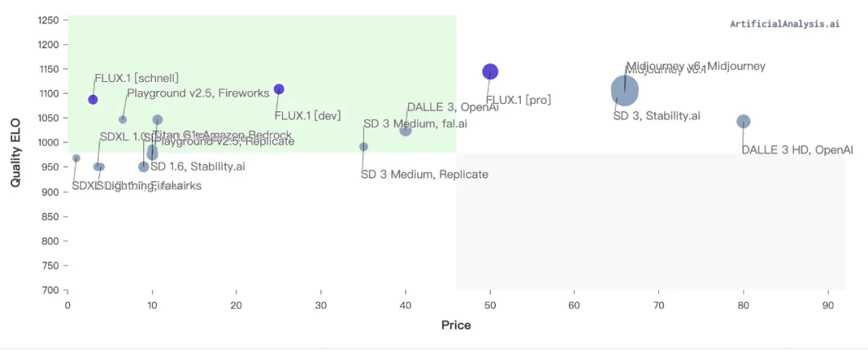Click the gray shaded quadrant area

(x=650, y=221)
